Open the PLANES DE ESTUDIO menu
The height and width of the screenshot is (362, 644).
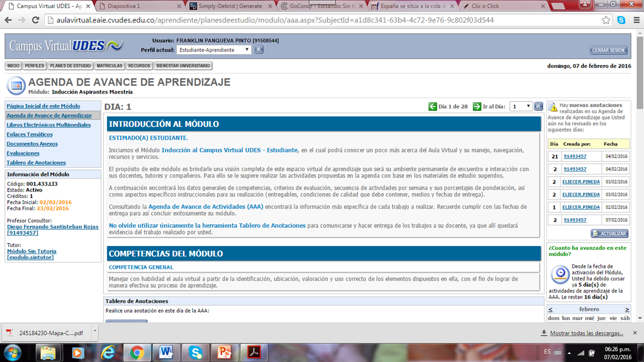(x=70, y=66)
